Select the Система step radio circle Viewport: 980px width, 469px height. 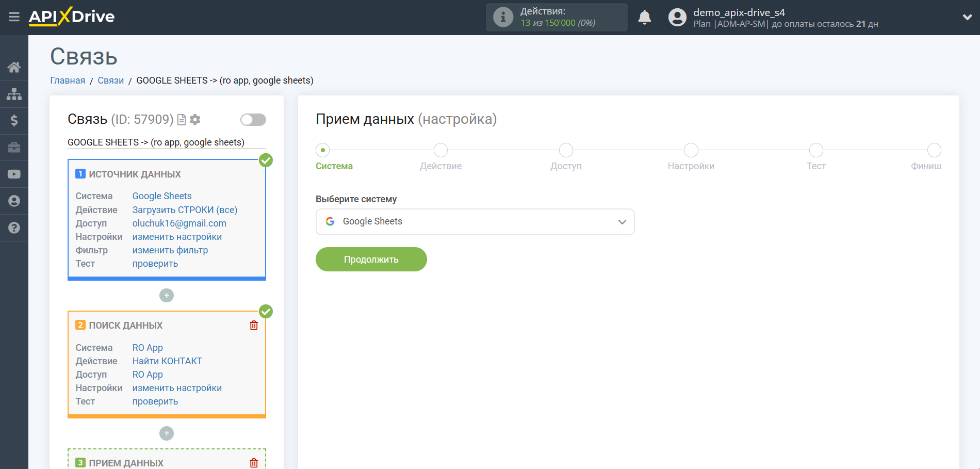(322, 150)
